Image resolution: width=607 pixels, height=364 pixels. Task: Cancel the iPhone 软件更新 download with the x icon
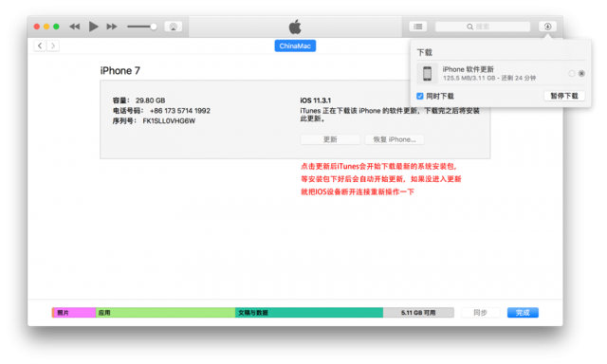581,73
